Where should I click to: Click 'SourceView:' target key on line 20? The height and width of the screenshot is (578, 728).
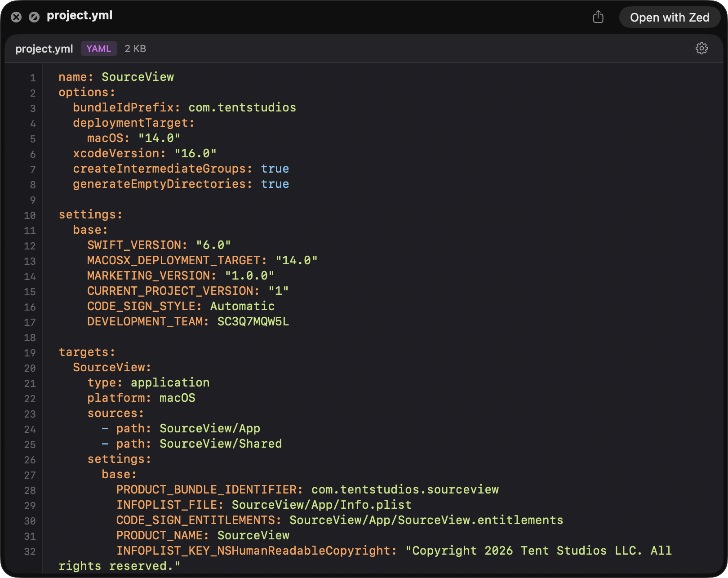[112, 367]
